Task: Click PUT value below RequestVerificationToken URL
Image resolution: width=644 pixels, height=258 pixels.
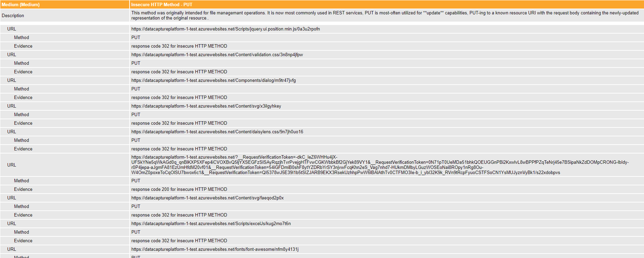Action: tap(136, 181)
